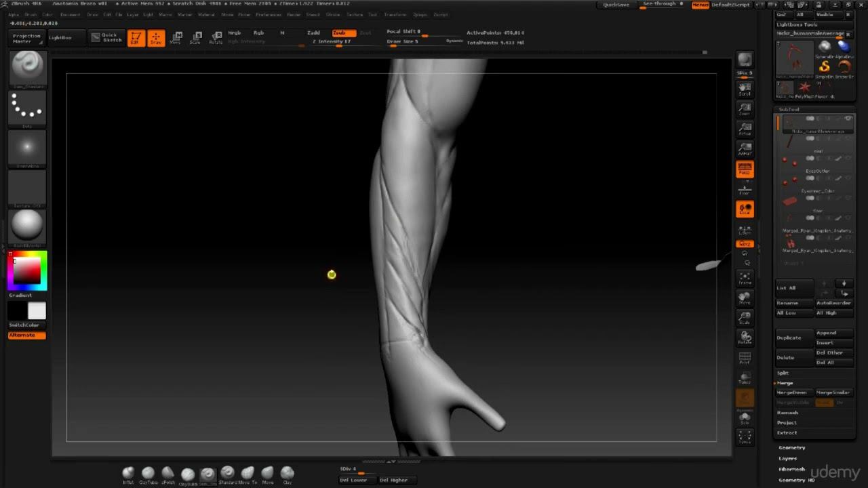Expand the Remesh subsection
Viewport: 868px width, 488px height.
pos(787,413)
